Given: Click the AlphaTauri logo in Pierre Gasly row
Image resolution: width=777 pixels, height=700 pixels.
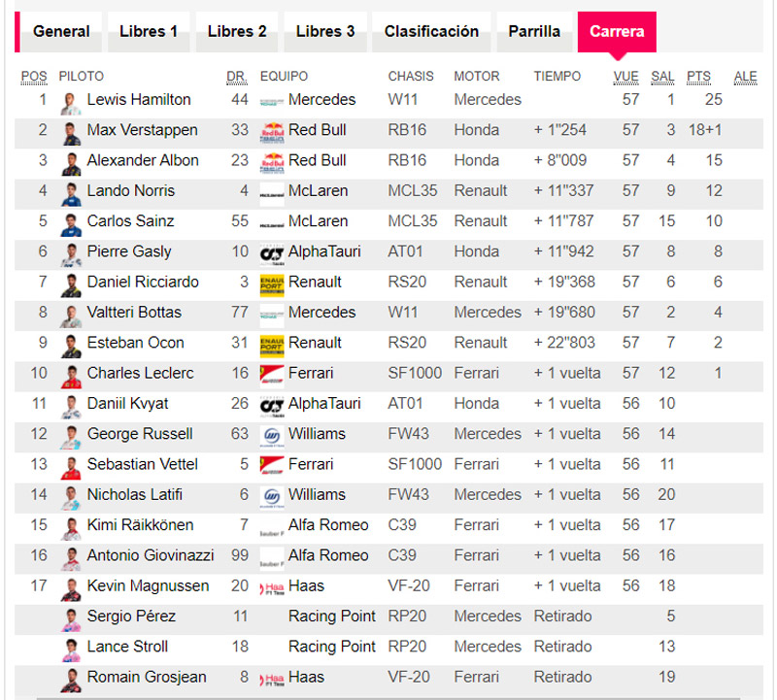Looking at the screenshot, I should 272,252.
